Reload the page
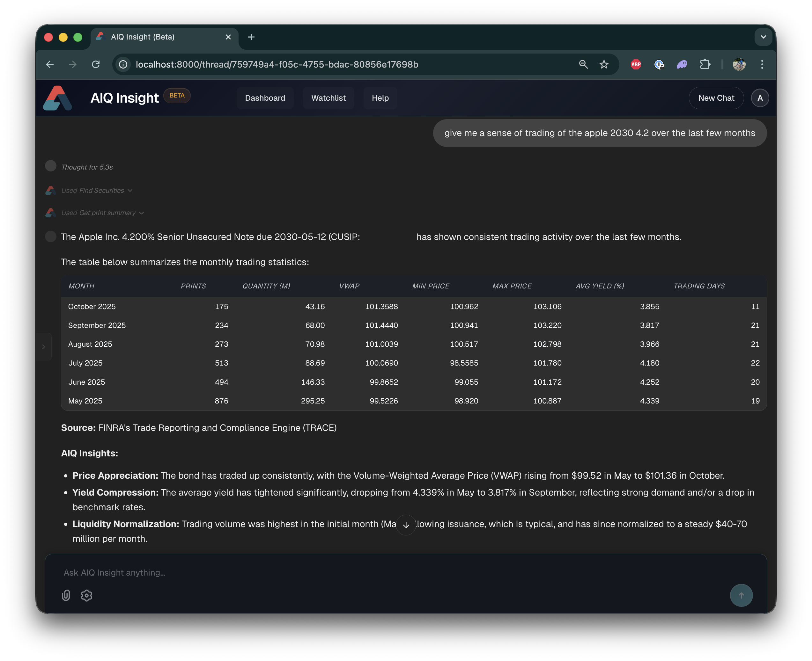The height and width of the screenshot is (661, 812). tap(96, 64)
